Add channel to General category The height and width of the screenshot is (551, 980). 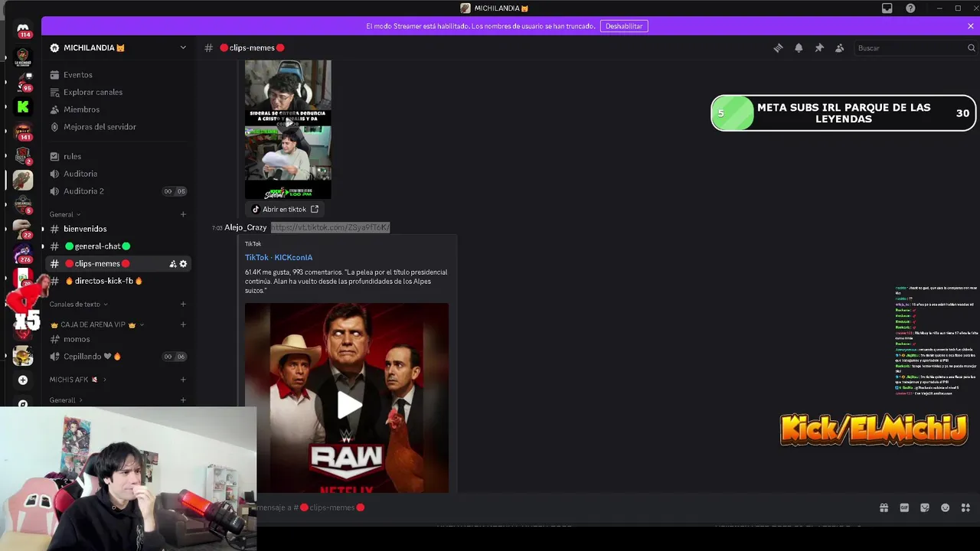pos(183,214)
